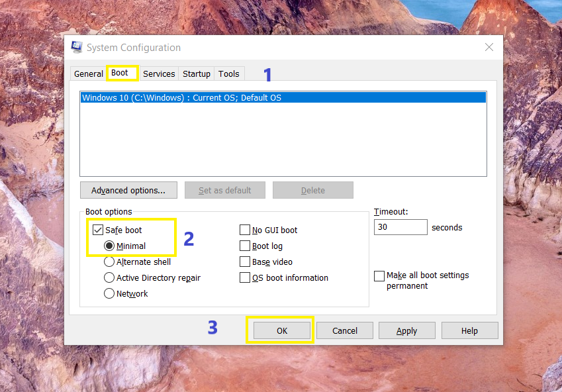Confirm with the OK button
The width and height of the screenshot is (562, 392).
click(x=282, y=330)
